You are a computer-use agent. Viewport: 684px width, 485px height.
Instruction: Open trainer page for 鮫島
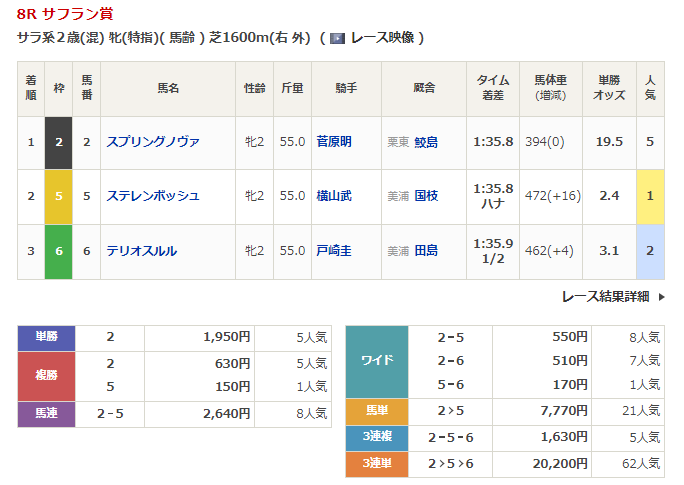click(426, 142)
